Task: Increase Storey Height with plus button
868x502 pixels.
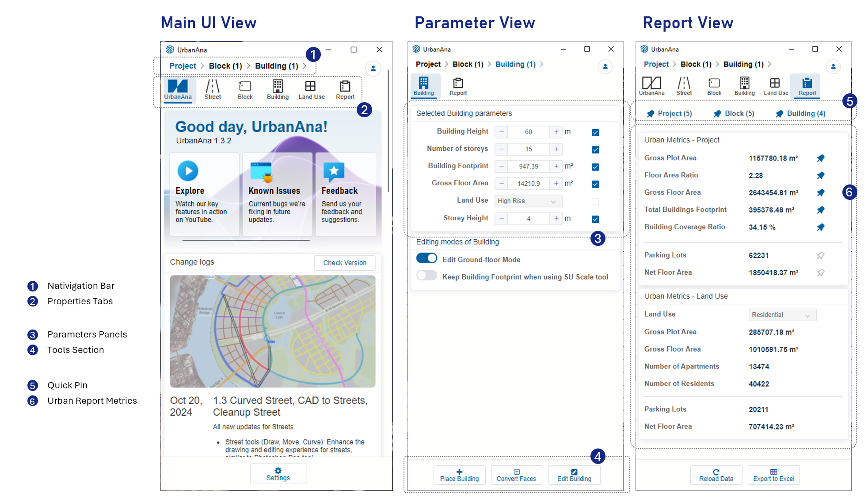Action: (x=556, y=218)
